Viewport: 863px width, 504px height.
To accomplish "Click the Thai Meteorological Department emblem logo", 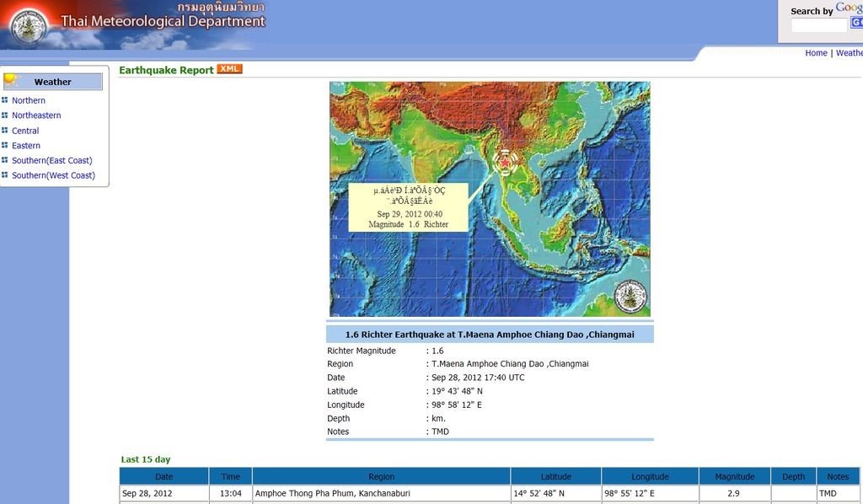I will coord(29,26).
